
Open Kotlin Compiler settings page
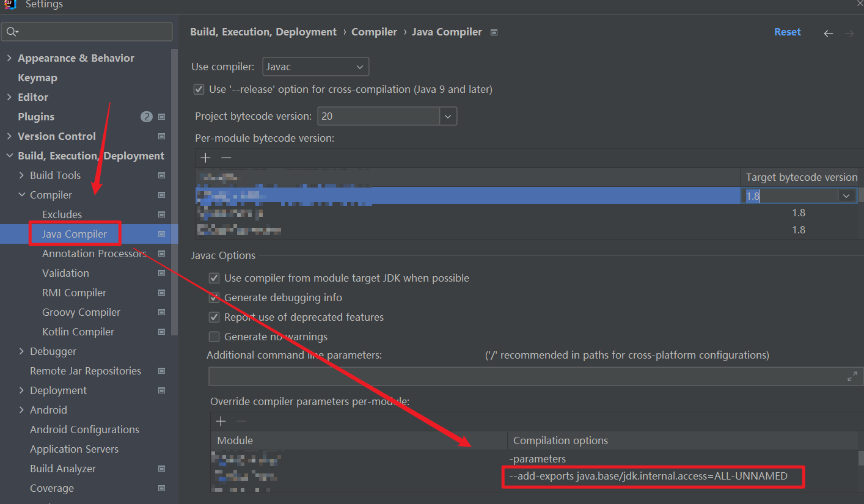(78, 332)
